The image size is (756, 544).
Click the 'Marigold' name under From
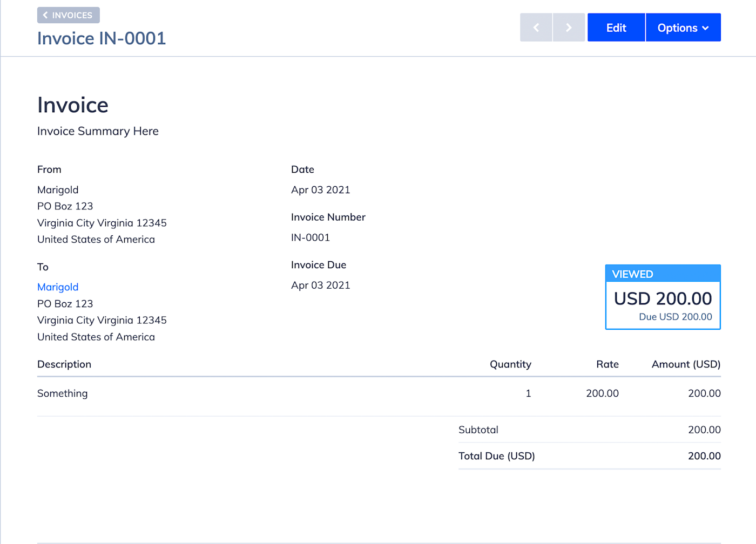pyautogui.click(x=58, y=190)
